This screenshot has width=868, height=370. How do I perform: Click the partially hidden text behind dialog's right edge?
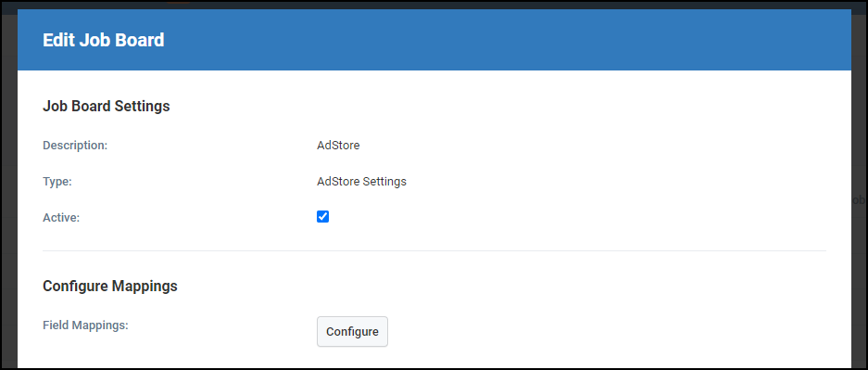pos(858,200)
